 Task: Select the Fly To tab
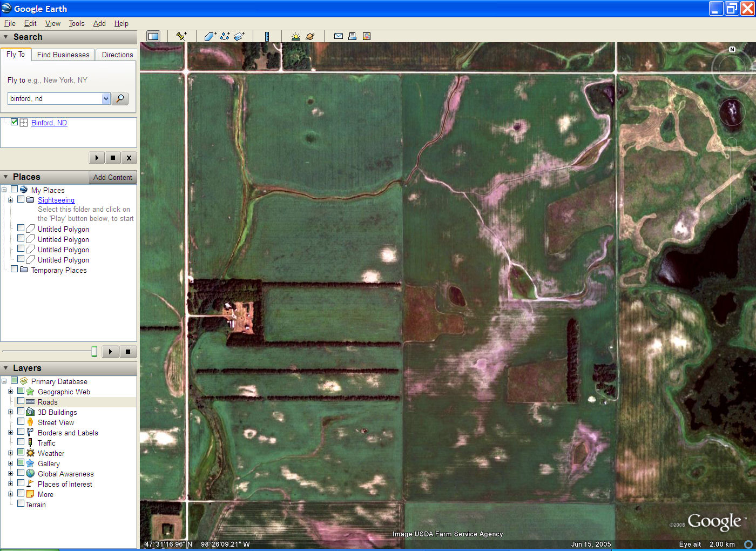tap(16, 54)
